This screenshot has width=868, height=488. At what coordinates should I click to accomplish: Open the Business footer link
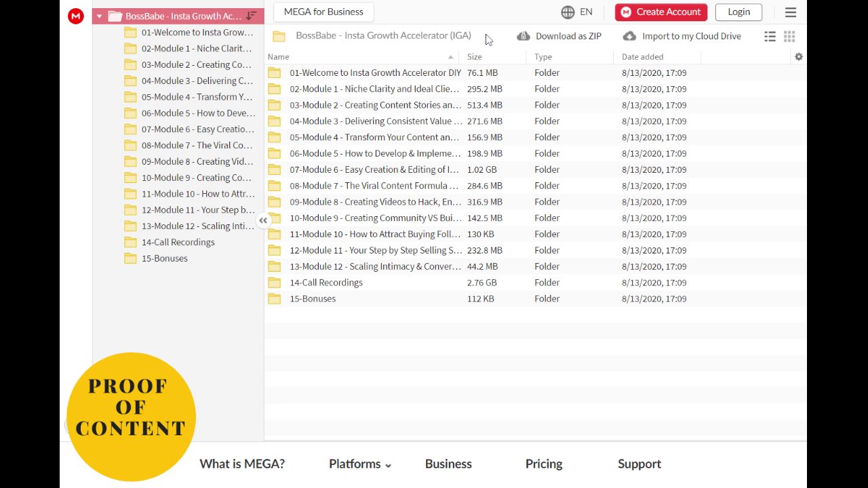(x=448, y=464)
